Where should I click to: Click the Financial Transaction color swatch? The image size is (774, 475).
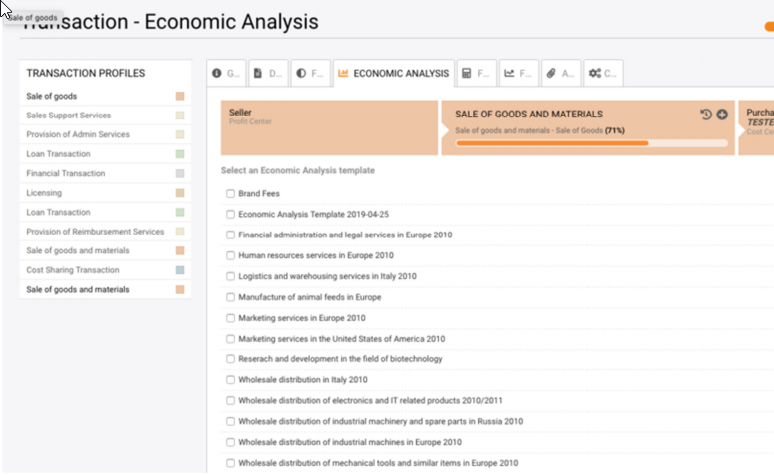(179, 174)
